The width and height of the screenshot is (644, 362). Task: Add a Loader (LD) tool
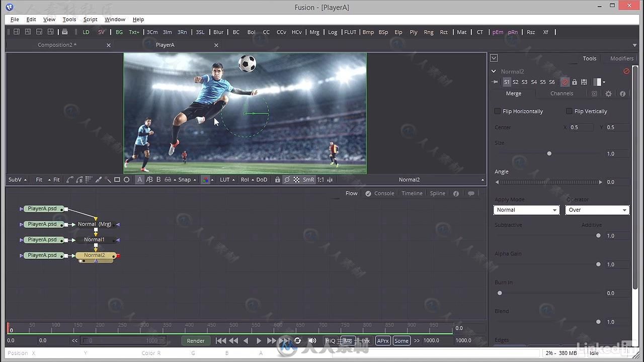click(x=86, y=32)
